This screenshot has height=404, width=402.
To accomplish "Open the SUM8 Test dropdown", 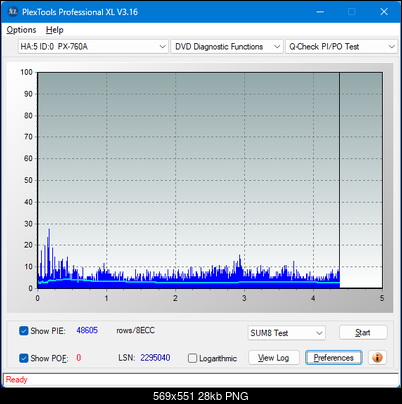I will click(286, 333).
